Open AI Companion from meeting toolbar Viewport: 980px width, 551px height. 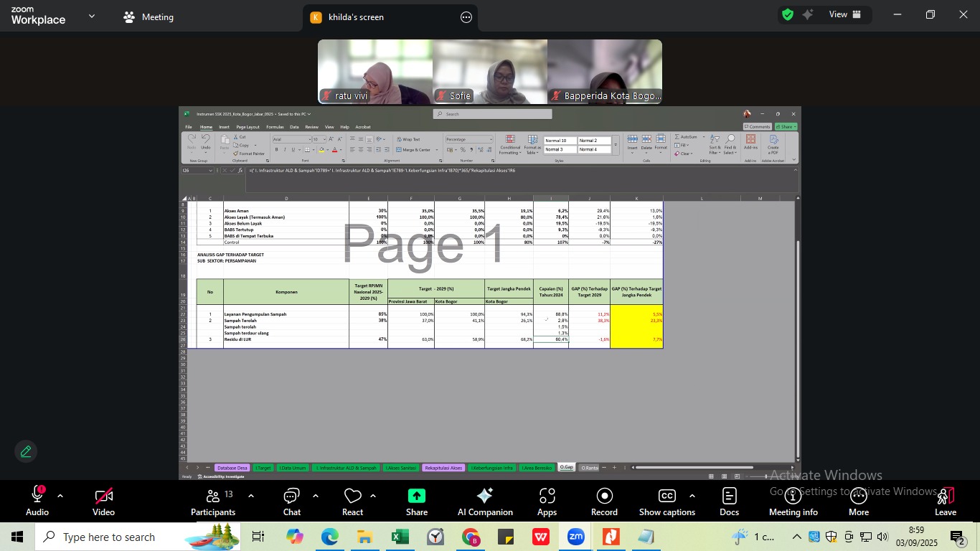(x=485, y=501)
